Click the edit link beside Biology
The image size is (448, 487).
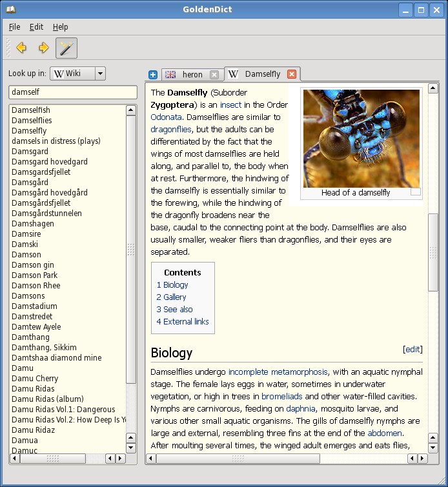[412, 349]
